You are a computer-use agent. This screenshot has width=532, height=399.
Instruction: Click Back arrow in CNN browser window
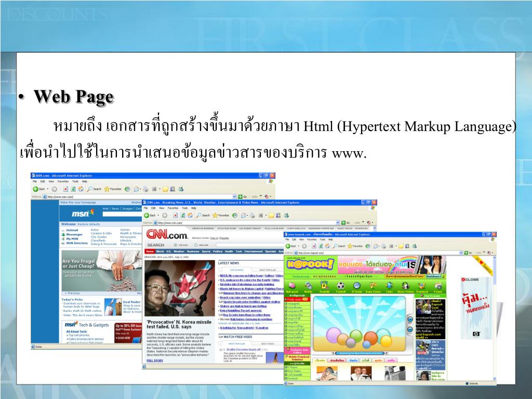tap(147, 216)
